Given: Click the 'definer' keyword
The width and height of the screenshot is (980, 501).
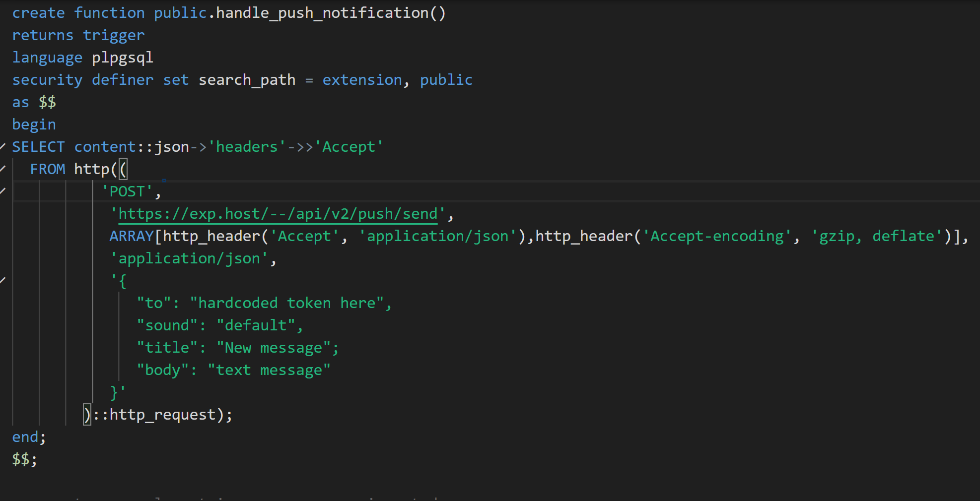Looking at the screenshot, I should point(123,80).
